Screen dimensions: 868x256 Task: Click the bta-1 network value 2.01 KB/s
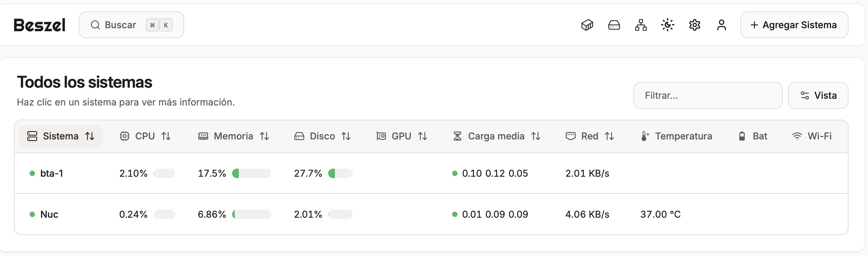(587, 173)
